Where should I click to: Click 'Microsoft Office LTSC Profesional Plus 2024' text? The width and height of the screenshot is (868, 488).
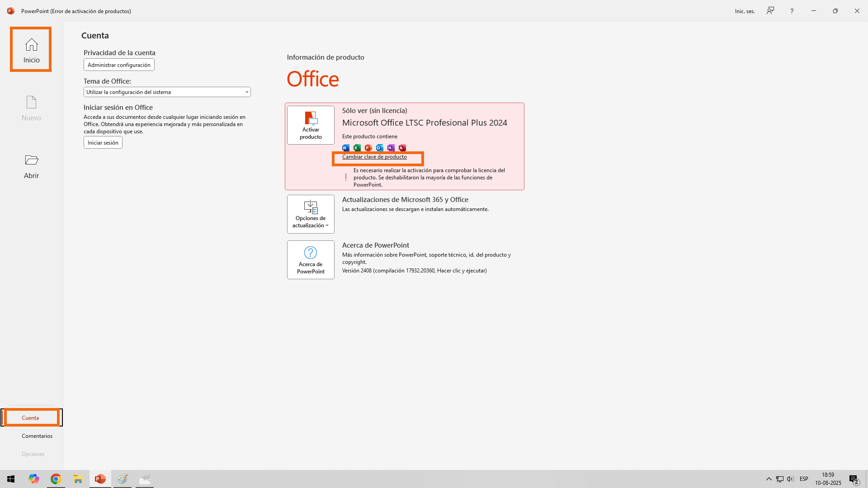425,123
